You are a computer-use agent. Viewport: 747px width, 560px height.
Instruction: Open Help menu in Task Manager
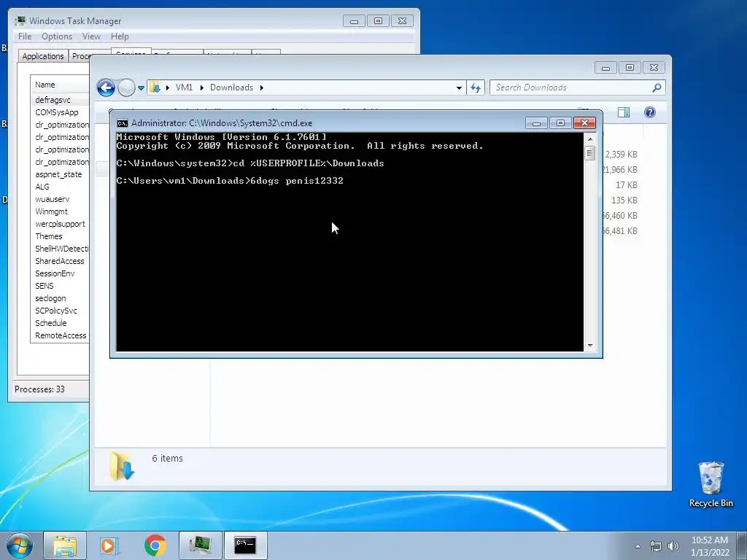coord(120,36)
